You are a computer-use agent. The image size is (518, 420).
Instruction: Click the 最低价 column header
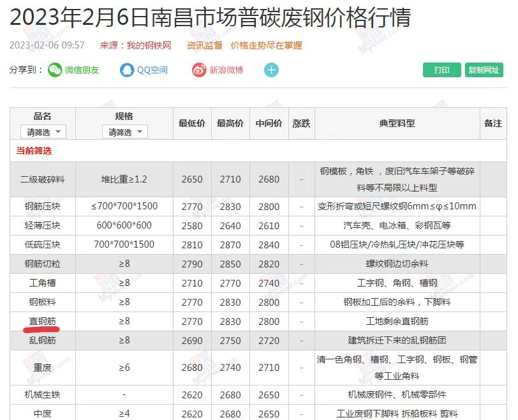coord(192,123)
